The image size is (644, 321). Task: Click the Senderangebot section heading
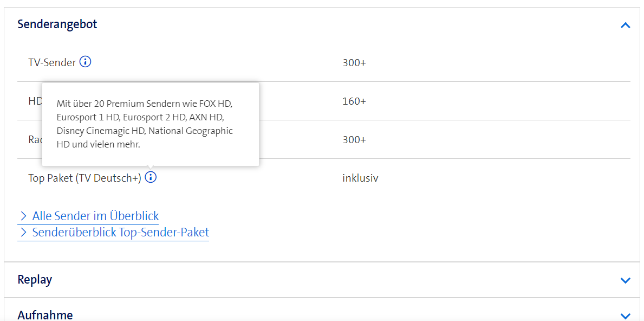click(x=57, y=24)
